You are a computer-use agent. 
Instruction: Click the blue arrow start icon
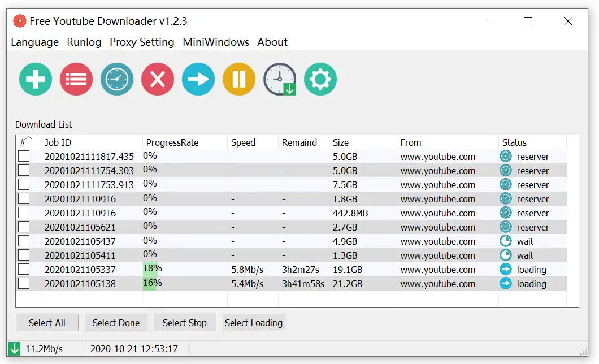tap(198, 79)
